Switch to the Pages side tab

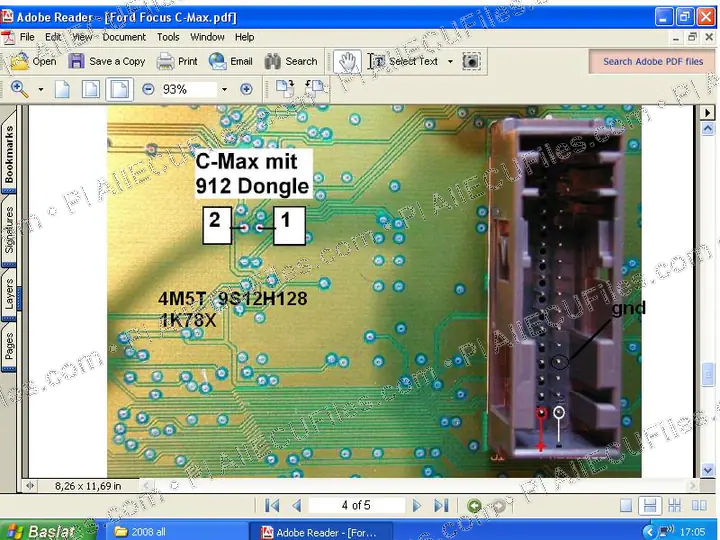pos(9,346)
